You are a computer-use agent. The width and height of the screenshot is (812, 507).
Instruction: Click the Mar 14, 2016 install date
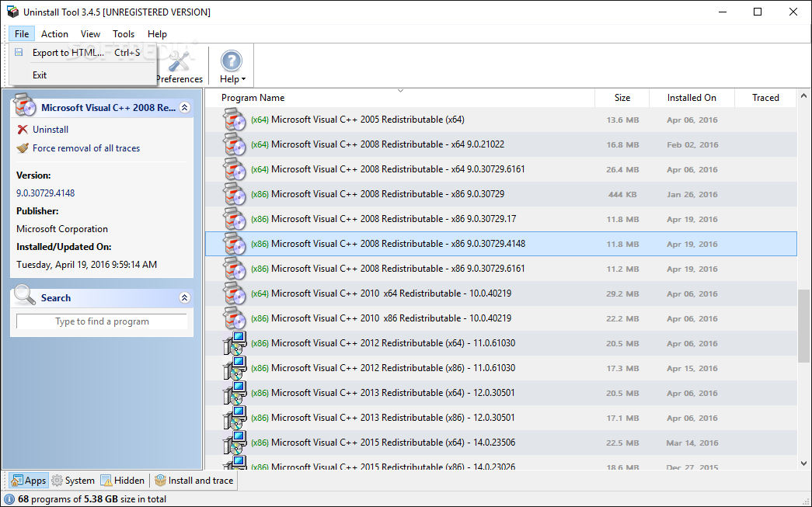[692, 443]
